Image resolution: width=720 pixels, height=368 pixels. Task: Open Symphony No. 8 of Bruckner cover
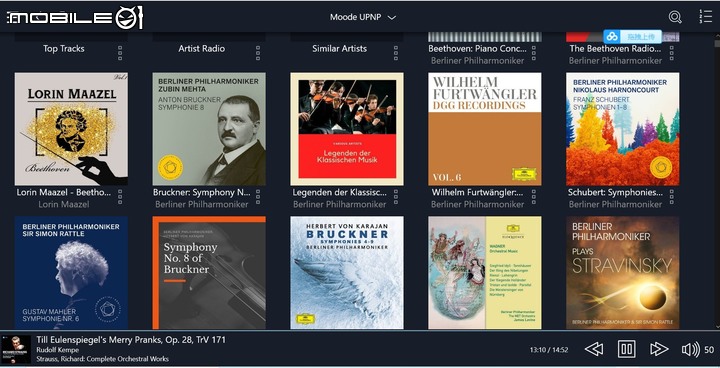(x=209, y=273)
